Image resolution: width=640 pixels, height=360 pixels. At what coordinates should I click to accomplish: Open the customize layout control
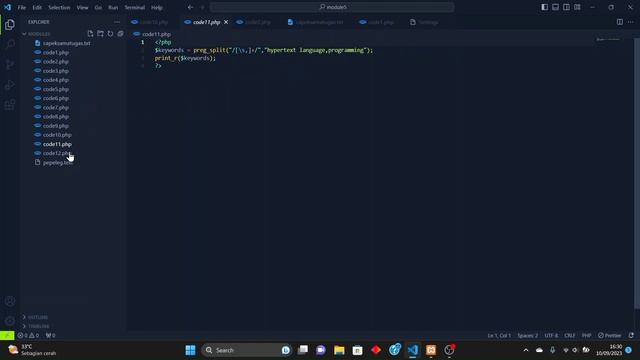577,7
